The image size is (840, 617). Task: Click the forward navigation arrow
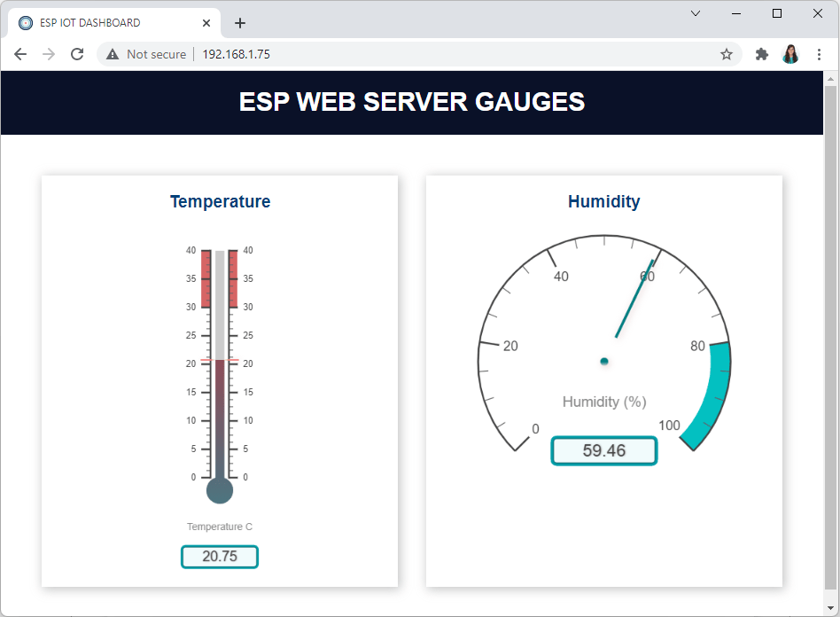click(x=49, y=54)
